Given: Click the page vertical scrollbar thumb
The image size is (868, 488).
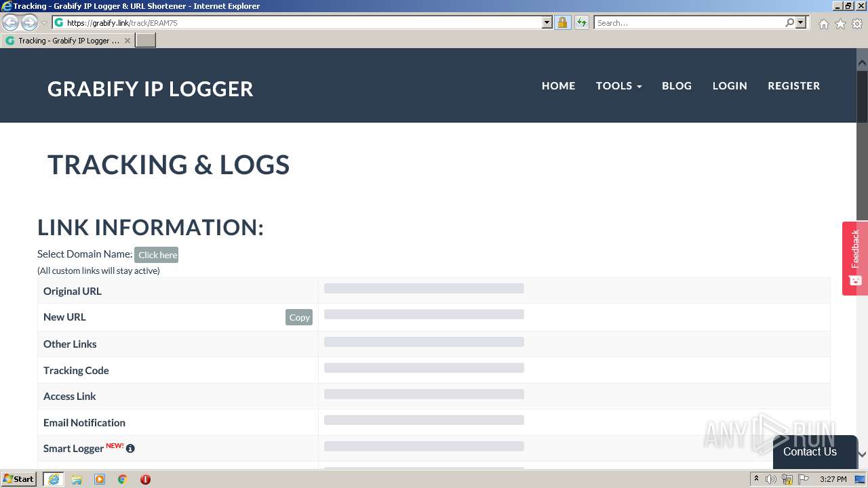Looking at the screenshot, I should tap(862, 145).
